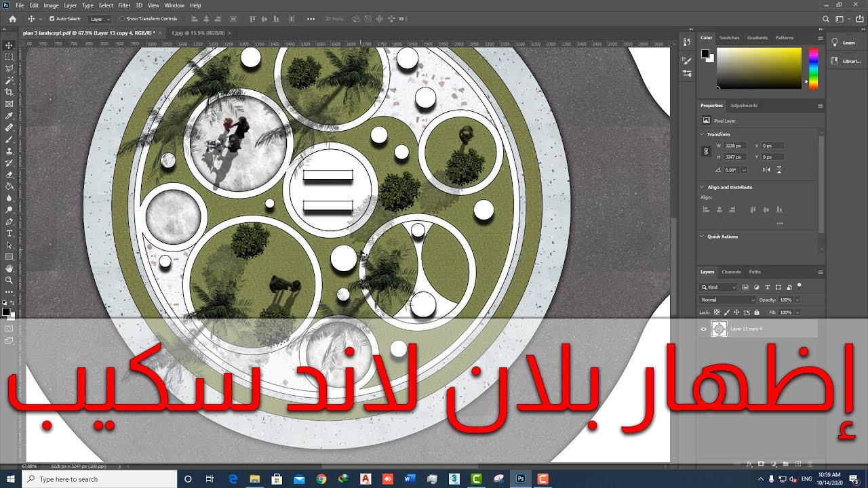Toggle lock transparent pixels
The image size is (868, 488).
pyautogui.click(x=717, y=312)
